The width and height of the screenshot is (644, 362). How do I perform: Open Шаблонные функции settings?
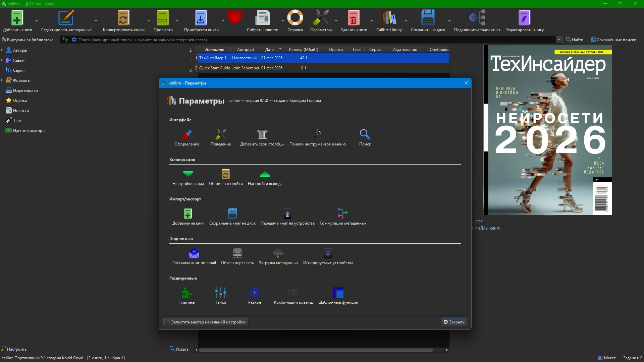click(338, 296)
